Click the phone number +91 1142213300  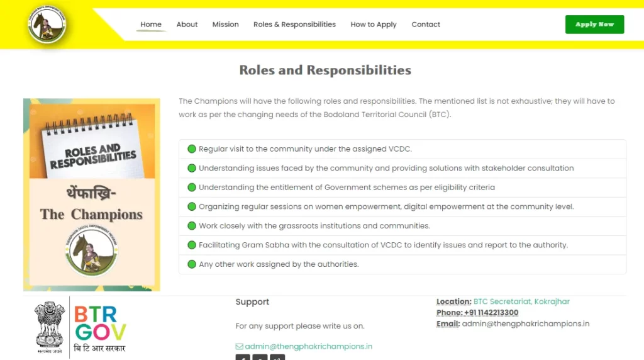point(491,312)
